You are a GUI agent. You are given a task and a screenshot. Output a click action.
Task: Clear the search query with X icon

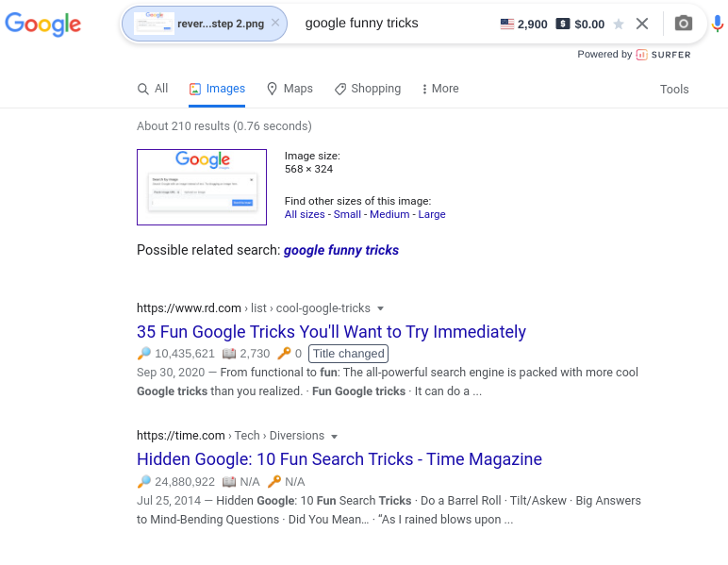click(642, 24)
